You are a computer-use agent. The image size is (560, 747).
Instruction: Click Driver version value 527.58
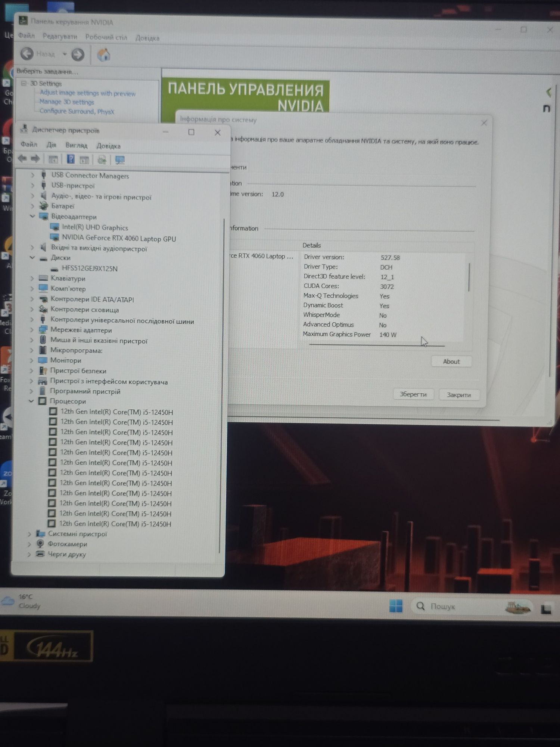point(390,258)
